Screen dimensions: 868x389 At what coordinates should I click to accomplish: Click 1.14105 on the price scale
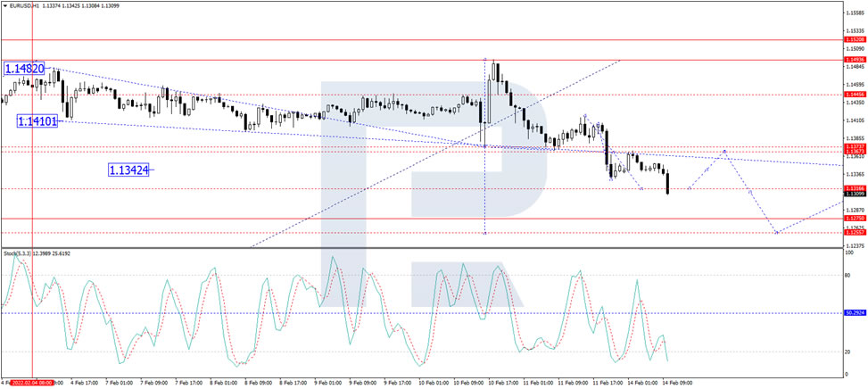point(854,120)
